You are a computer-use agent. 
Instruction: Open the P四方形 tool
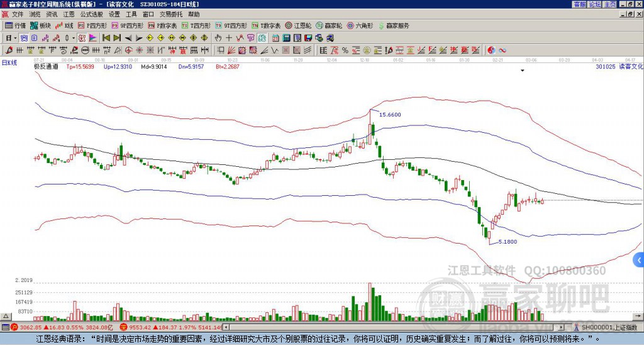93,25
